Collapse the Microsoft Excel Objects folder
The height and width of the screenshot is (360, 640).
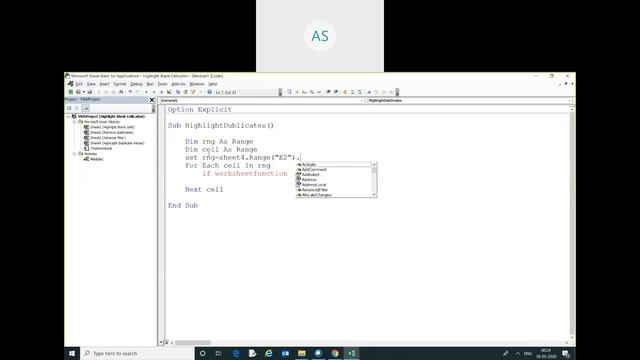75,122
